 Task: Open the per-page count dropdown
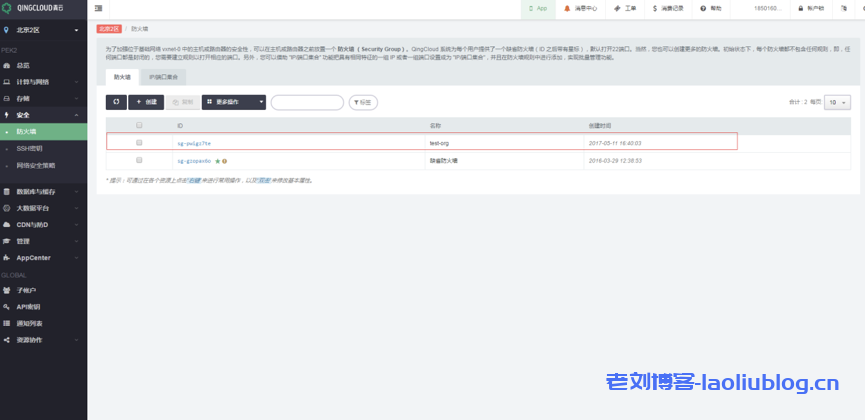pos(837,102)
